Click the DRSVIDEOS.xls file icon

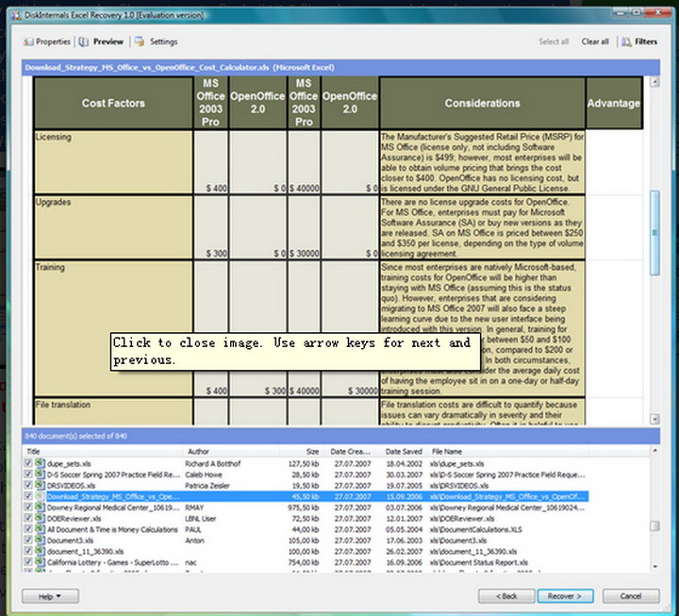click(41, 485)
